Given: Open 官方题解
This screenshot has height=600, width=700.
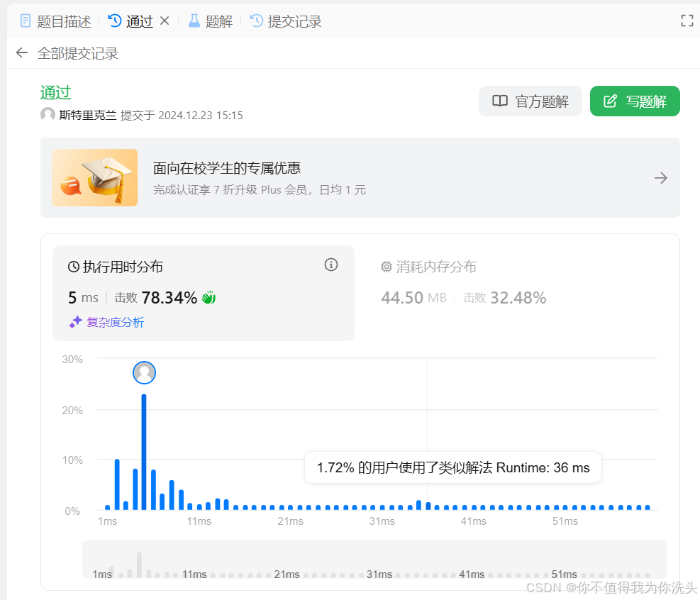Looking at the screenshot, I should pos(530,101).
